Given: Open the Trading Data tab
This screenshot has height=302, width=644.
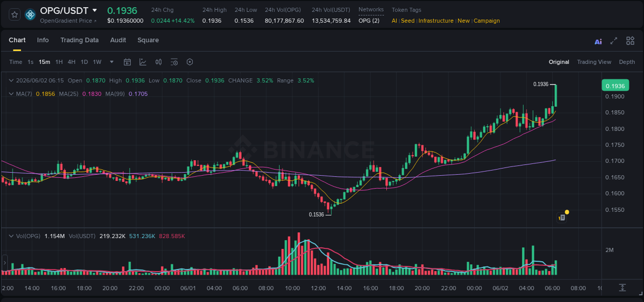Looking at the screenshot, I should [79, 40].
